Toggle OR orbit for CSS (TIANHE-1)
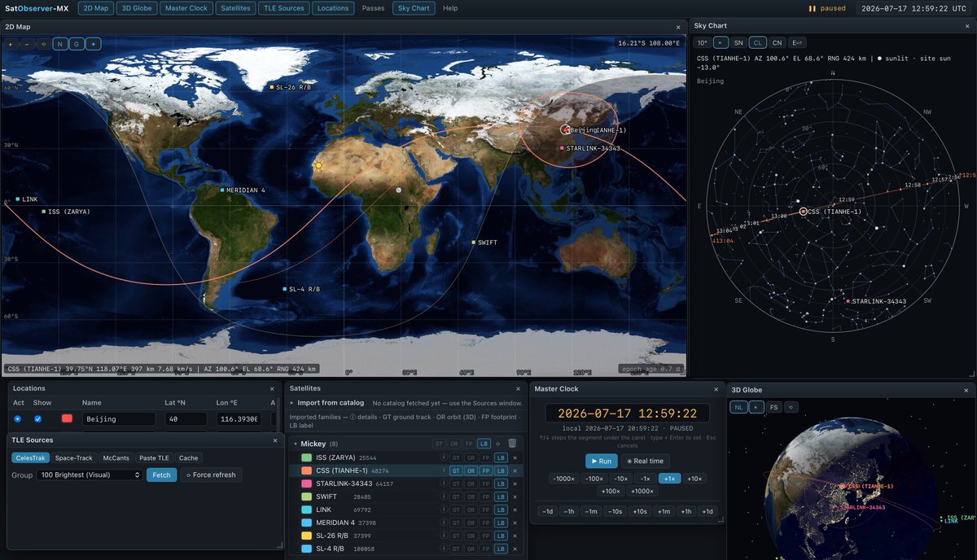The image size is (977, 560). 471,470
